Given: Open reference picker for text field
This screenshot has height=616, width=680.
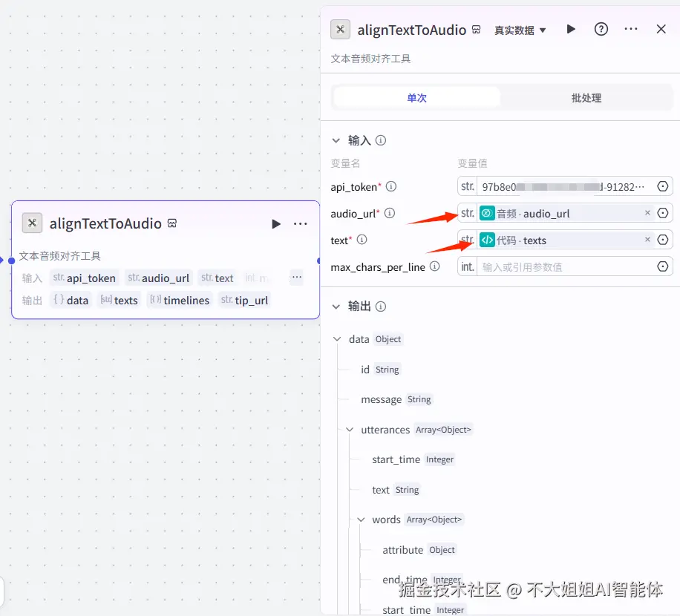Looking at the screenshot, I should [x=663, y=239].
